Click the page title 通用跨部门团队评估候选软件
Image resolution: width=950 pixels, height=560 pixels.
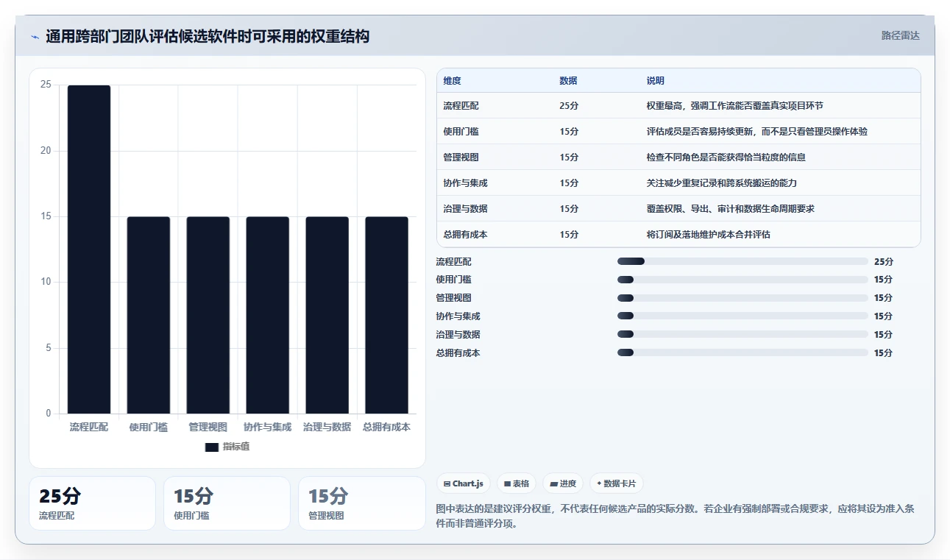point(208,36)
